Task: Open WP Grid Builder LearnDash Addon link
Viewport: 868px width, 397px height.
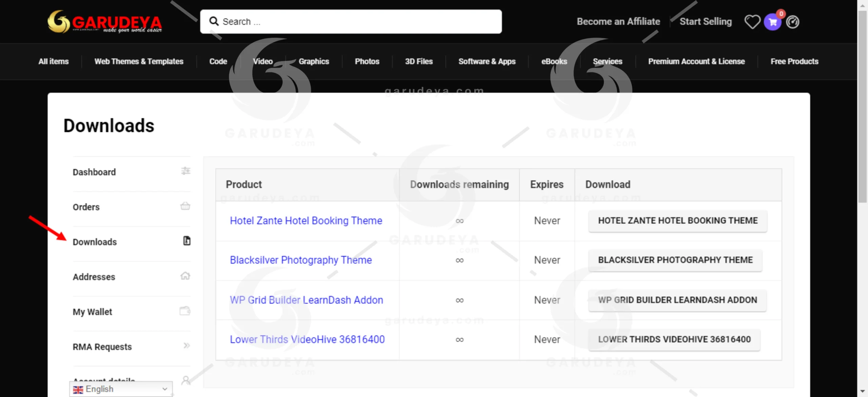Action: tap(307, 300)
